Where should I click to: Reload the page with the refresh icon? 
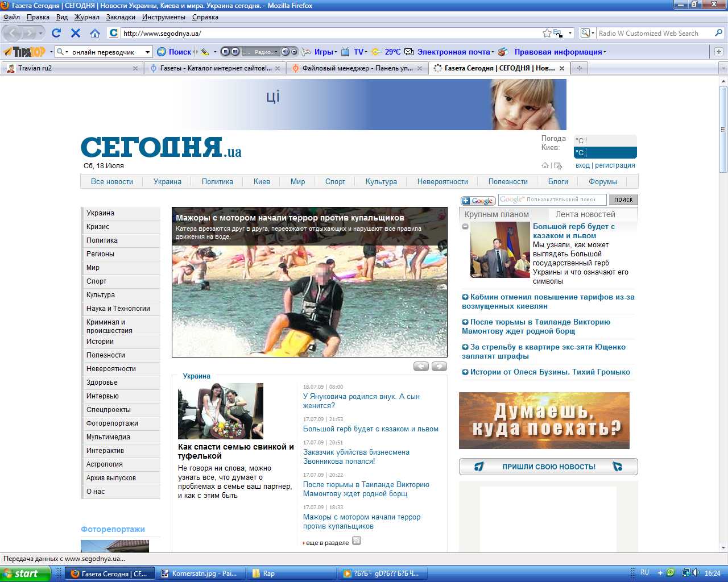click(56, 33)
